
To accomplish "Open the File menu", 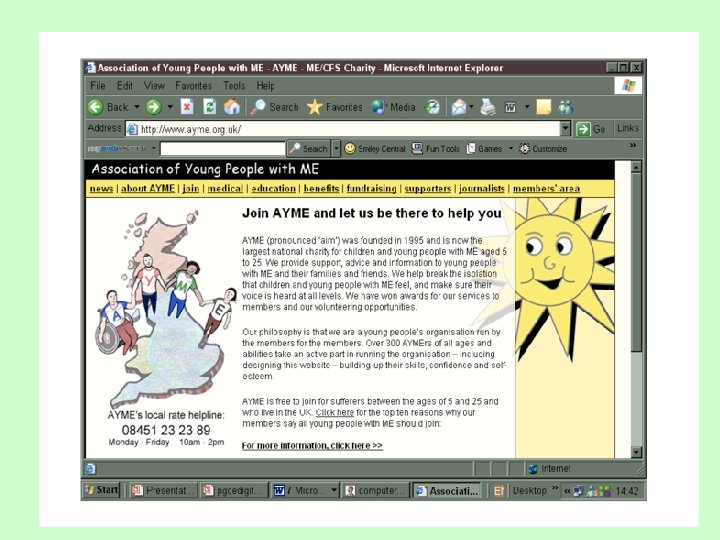I will [98, 85].
